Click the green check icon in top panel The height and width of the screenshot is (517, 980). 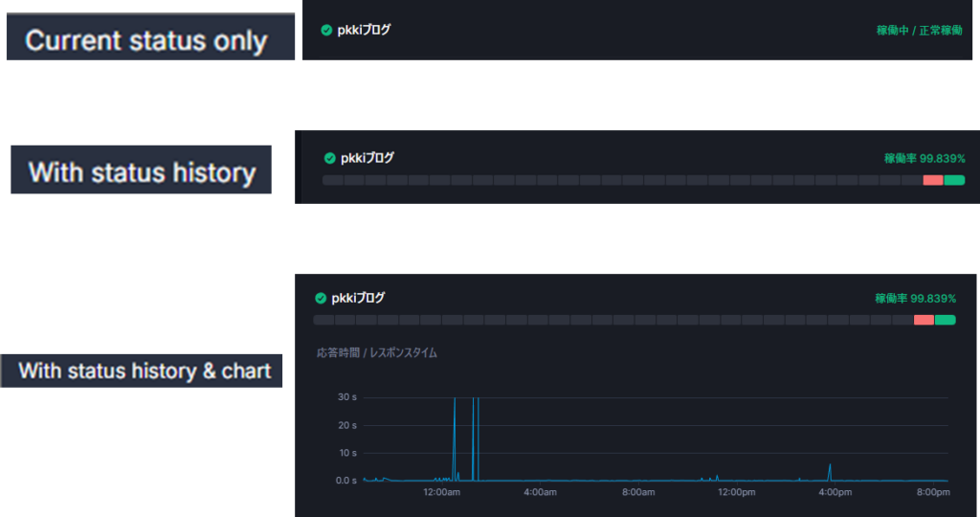pos(326,30)
